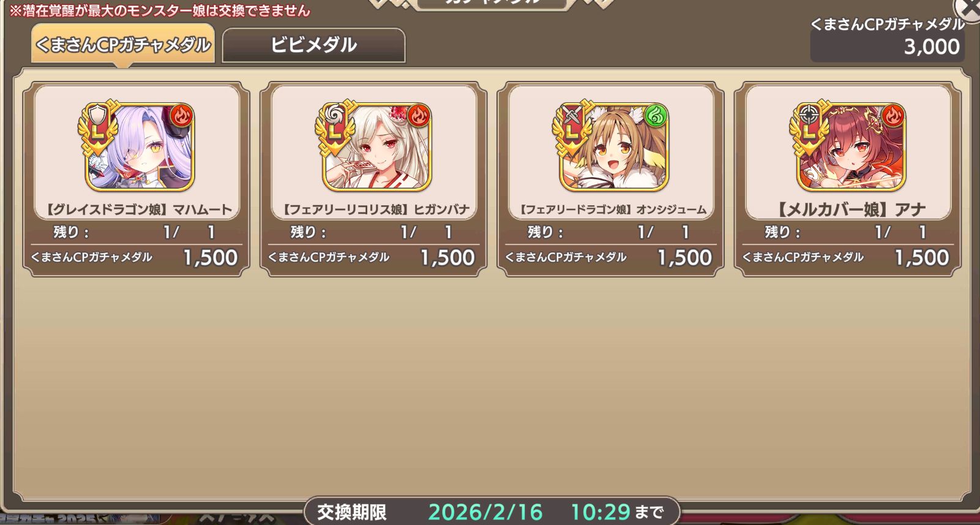Select the くまさんCPガチャメダル tab
This screenshot has width=980, height=525.
[x=123, y=44]
